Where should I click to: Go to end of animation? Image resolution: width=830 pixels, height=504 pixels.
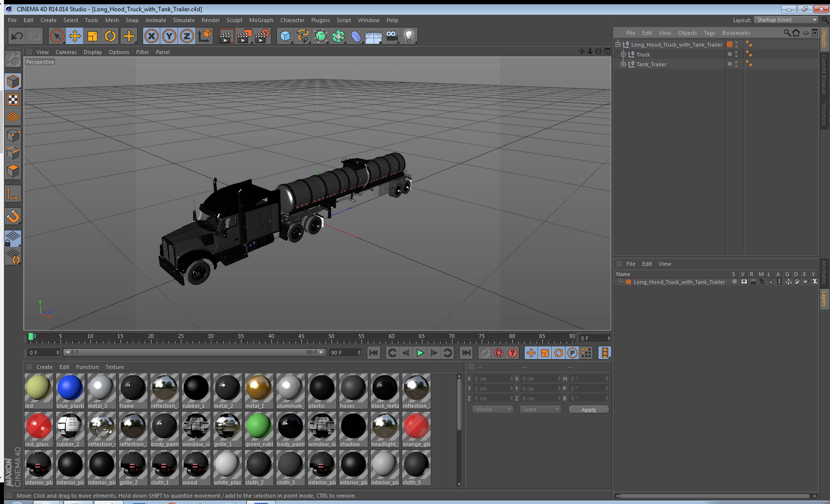pyautogui.click(x=466, y=353)
